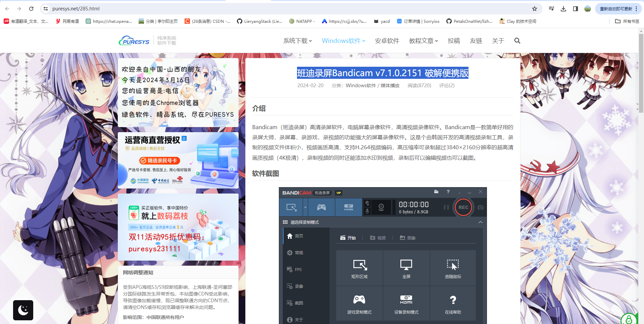Image resolution: width=644 pixels, height=324 pixels.
Task: Switch to the 图像 tab in Bandicam
Action: click(408, 238)
